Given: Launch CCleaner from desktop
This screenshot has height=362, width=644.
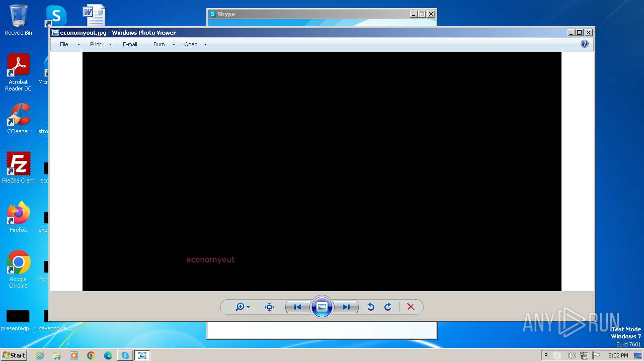Looking at the screenshot, I should coord(18,119).
